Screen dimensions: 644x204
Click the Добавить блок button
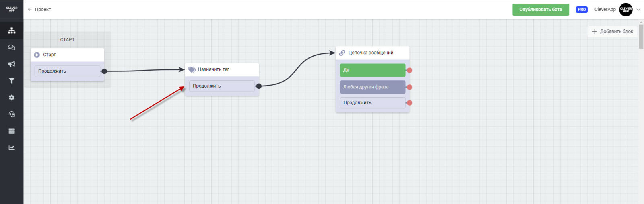point(612,31)
